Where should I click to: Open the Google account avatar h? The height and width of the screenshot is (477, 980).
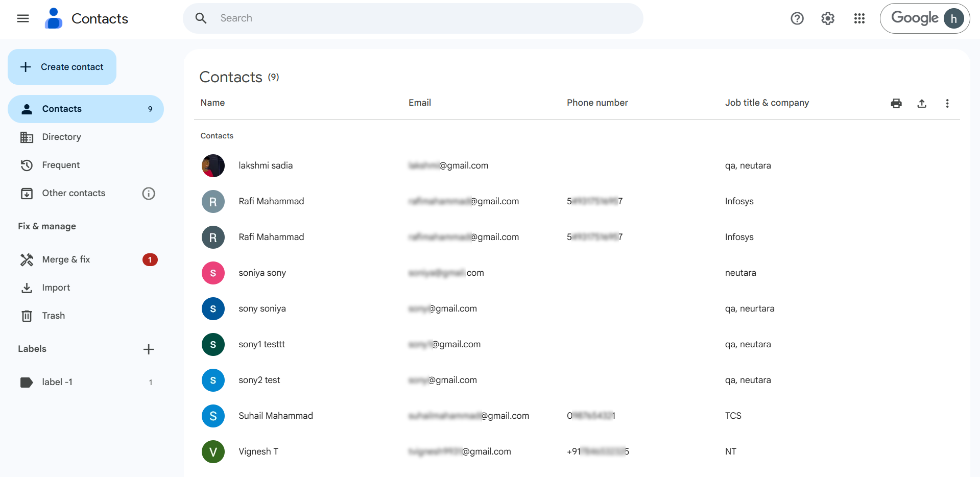tap(953, 18)
